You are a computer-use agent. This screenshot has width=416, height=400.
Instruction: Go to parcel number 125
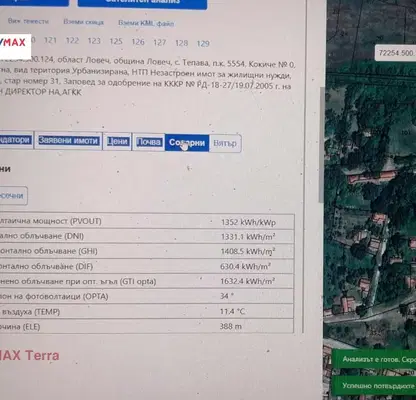tap(116, 41)
